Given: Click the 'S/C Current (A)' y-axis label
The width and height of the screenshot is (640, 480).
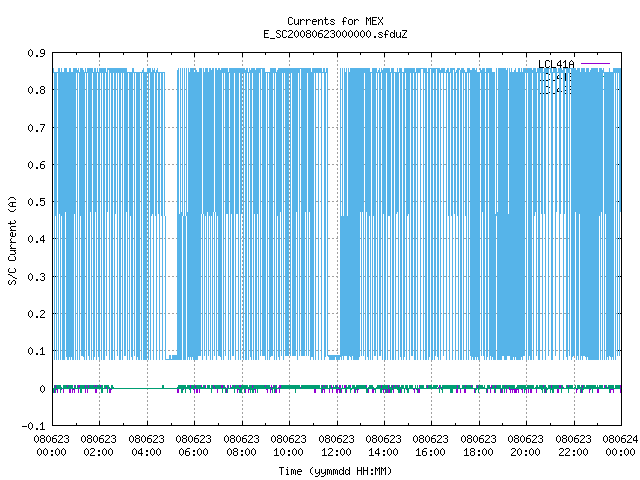Looking at the screenshot, I should click(12, 240).
